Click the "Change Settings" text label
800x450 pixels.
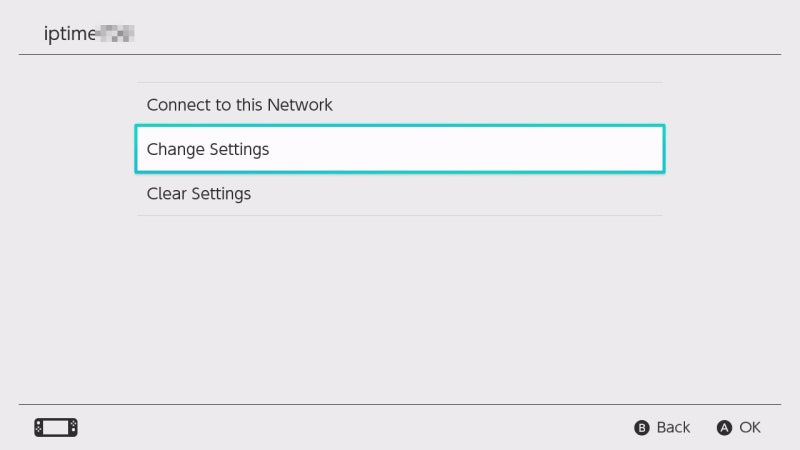click(x=208, y=149)
